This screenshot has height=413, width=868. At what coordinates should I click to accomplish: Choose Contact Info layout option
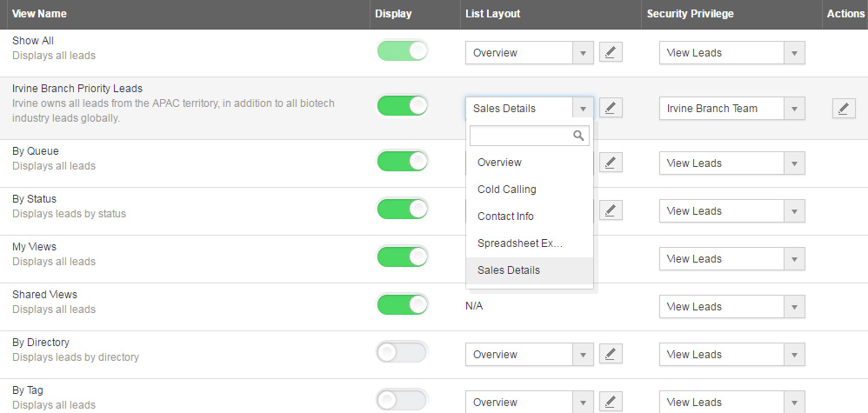click(505, 216)
